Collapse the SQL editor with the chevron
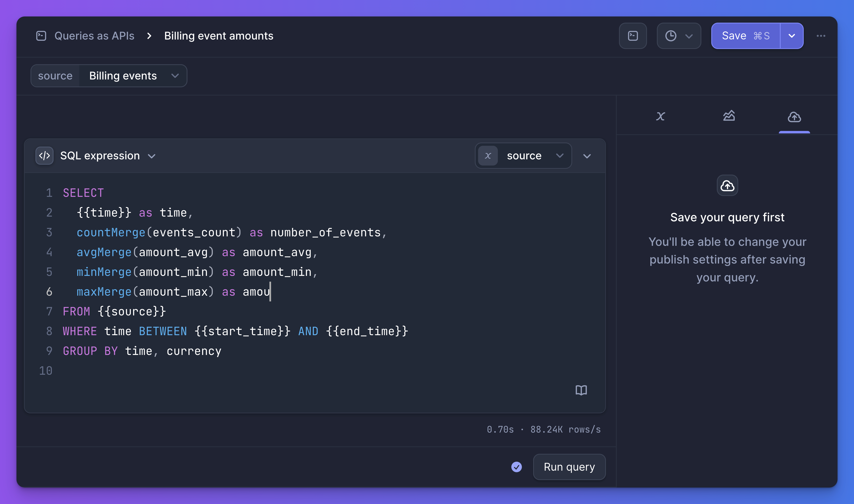854x504 pixels. pos(587,156)
